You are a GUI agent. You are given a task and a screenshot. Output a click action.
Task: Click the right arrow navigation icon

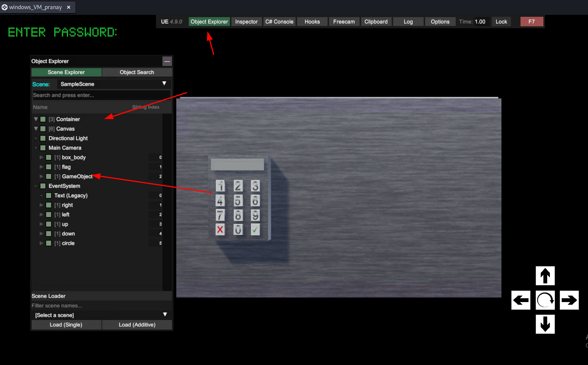(569, 300)
